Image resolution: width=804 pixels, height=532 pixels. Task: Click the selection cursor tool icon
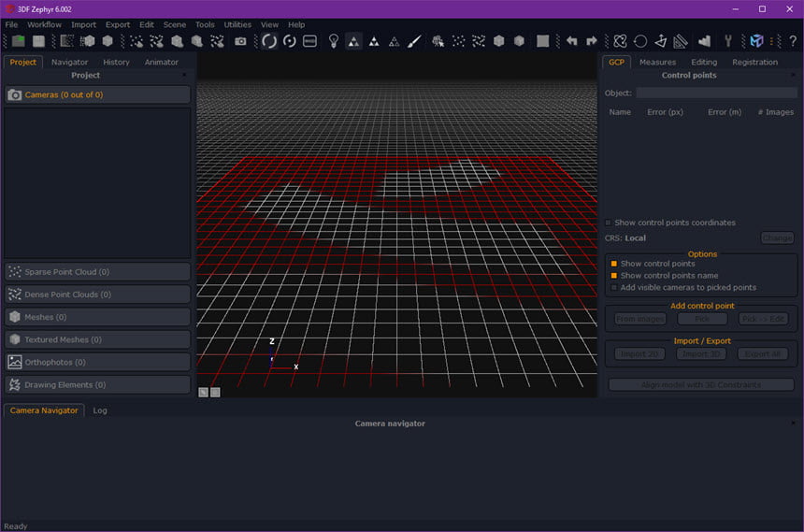[x=438, y=41]
